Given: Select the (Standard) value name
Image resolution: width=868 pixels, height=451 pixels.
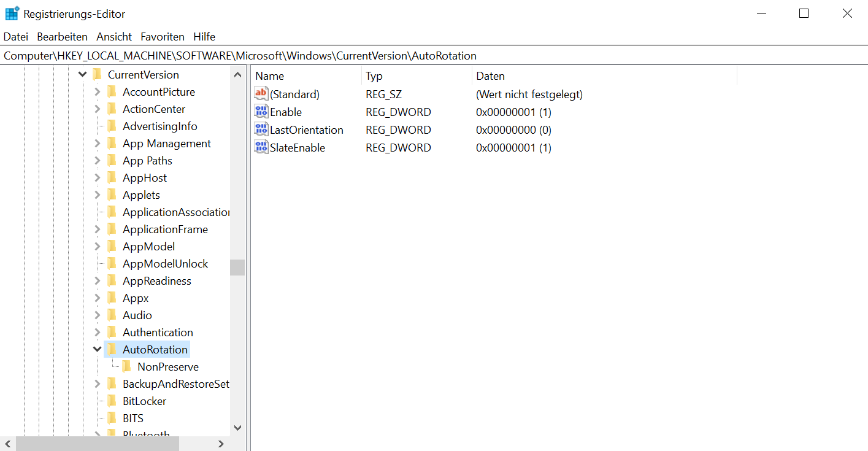Looking at the screenshot, I should (295, 94).
